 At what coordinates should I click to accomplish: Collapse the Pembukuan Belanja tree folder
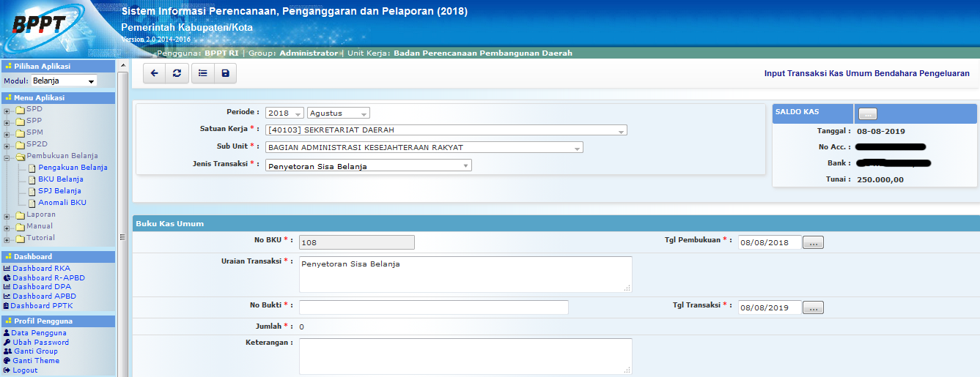click(7, 157)
